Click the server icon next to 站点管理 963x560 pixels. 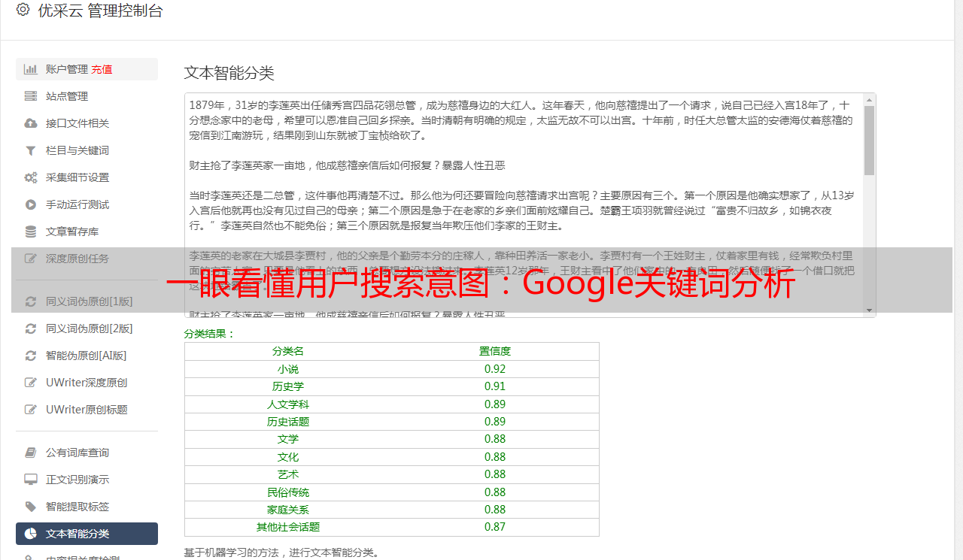(x=31, y=96)
